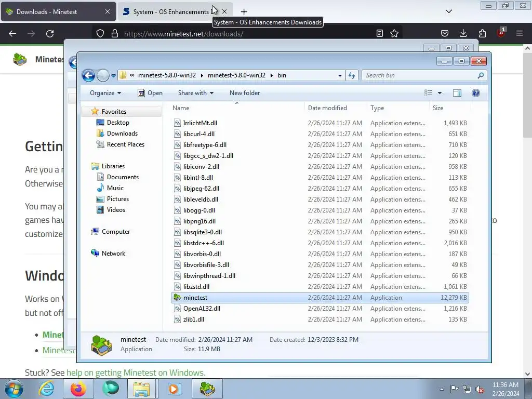Click bin segment in address bar
532x399 pixels.
click(x=282, y=75)
